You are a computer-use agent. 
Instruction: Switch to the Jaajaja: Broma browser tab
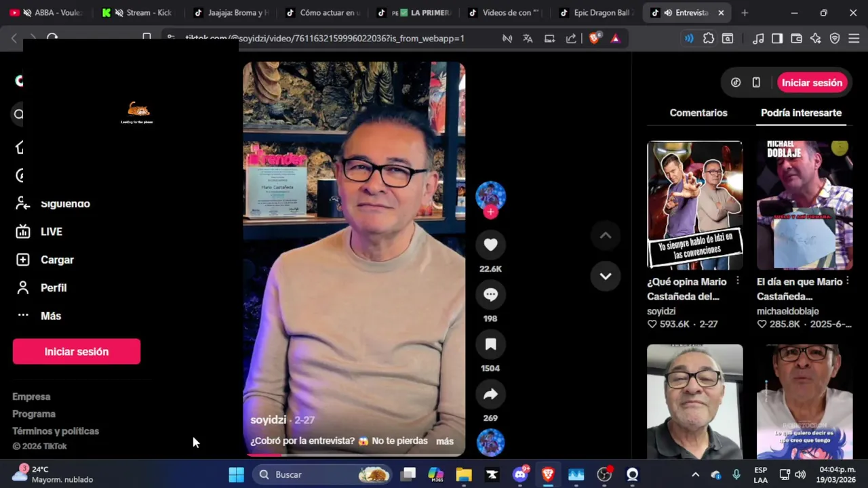coord(229,13)
